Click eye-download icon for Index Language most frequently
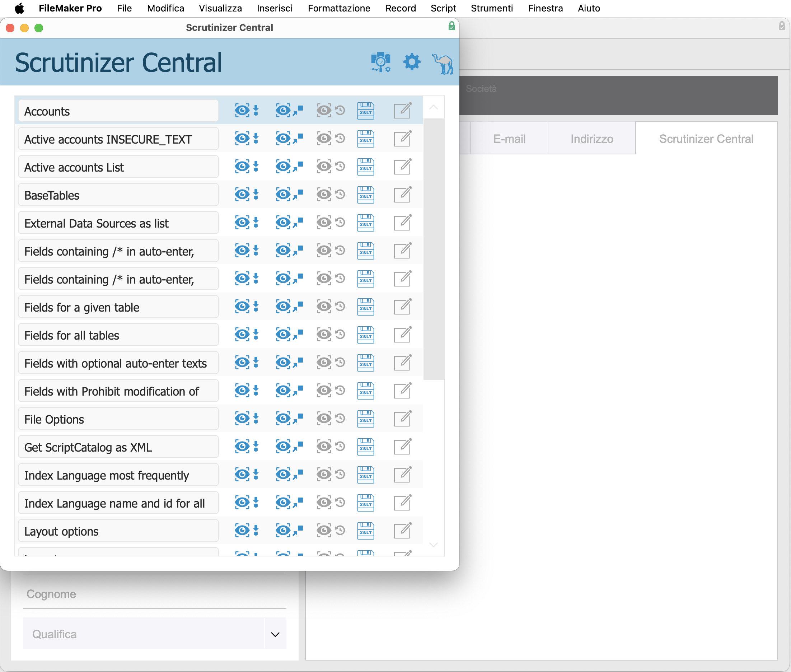Viewport: 791px width, 672px height. click(x=247, y=474)
